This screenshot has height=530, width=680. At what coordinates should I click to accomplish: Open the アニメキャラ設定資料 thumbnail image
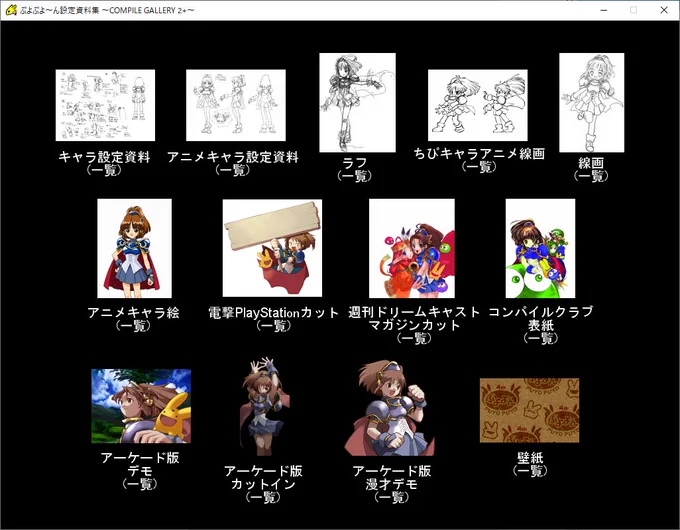(x=236, y=105)
